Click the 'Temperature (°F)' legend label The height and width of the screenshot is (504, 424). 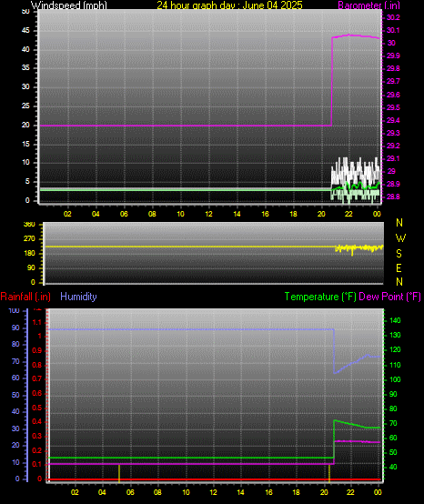320,297
